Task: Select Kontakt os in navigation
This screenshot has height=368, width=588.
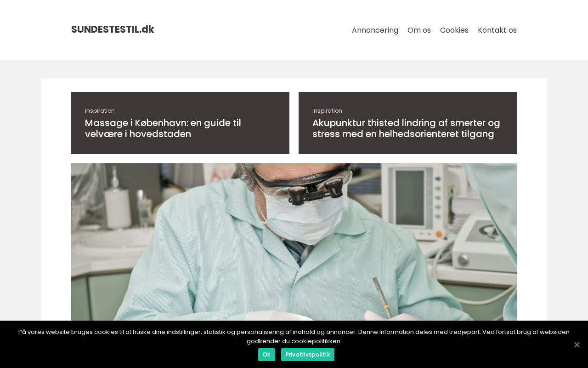Action: 497,30
